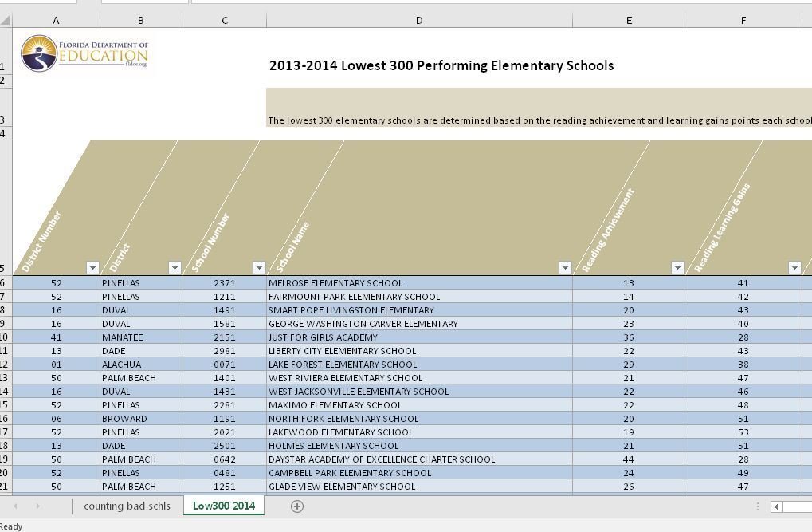This screenshot has height=532, width=812.
Task: Click the ALACHUA district cell
Action: (141, 364)
